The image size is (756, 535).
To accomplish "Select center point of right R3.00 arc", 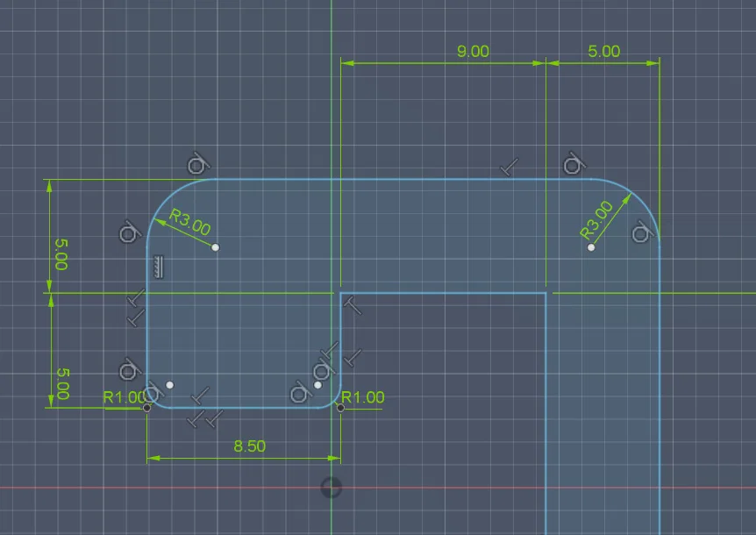I will pos(591,247).
